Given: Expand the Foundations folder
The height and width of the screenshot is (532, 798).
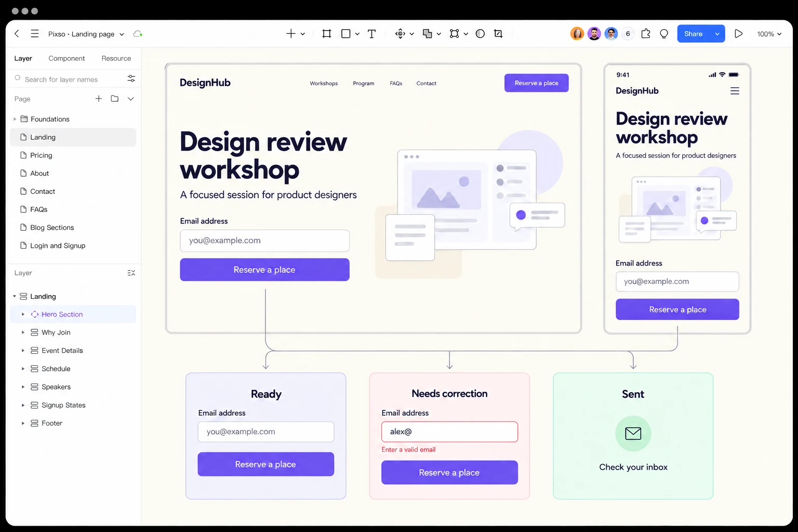Looking at the screenshot, I should tap(15, 119).
